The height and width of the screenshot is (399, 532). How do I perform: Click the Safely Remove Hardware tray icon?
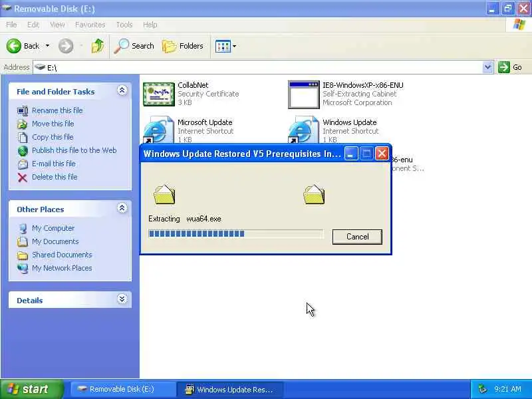pyautogui.click(x=481, y=389)
